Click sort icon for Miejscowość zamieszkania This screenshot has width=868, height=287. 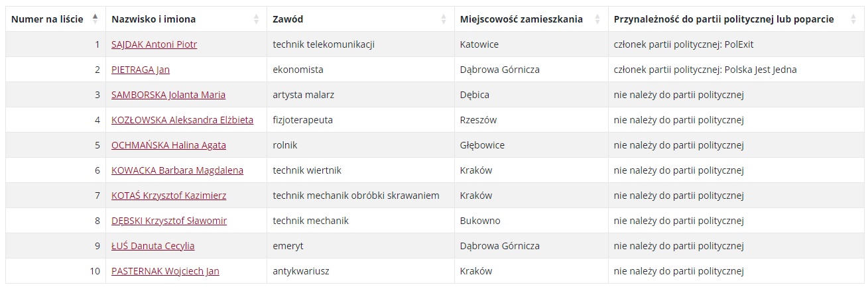tap(597, 19)
